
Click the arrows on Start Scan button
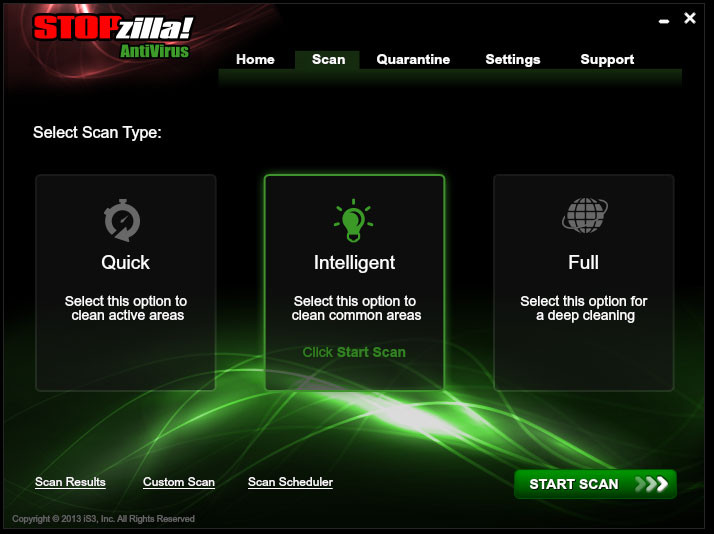(652, 483)
